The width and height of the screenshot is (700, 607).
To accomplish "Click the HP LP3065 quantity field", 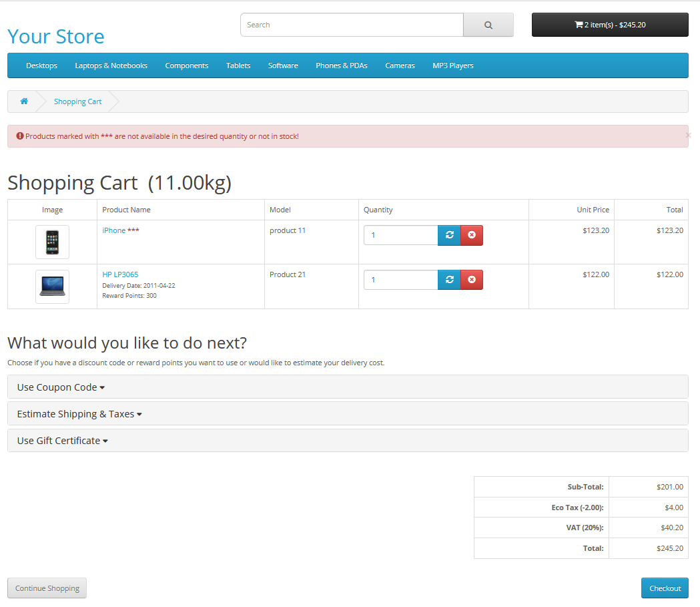I will coord(401,280).
